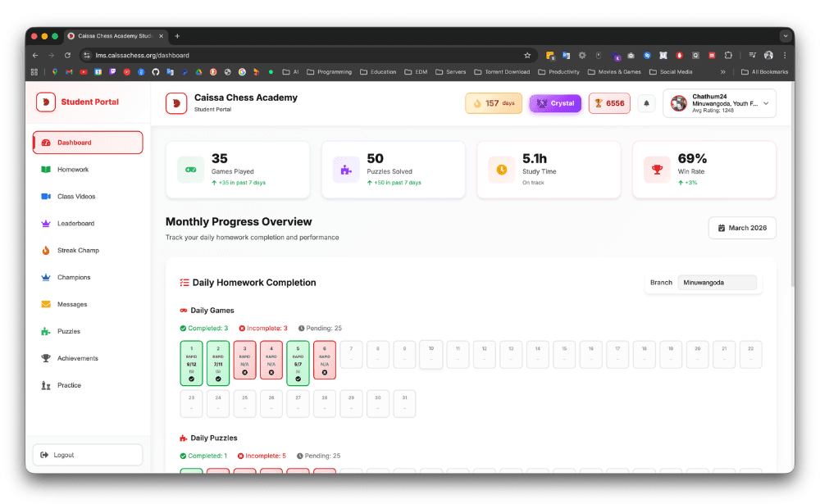Check Messages from the sidebar
820x504 pixels.
click(75, 304)
